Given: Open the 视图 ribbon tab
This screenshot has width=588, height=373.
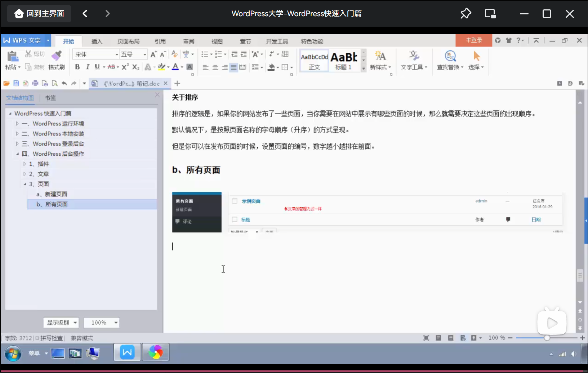Looking at the screenshot, I should pyautogui.click(x=217, y=41).
